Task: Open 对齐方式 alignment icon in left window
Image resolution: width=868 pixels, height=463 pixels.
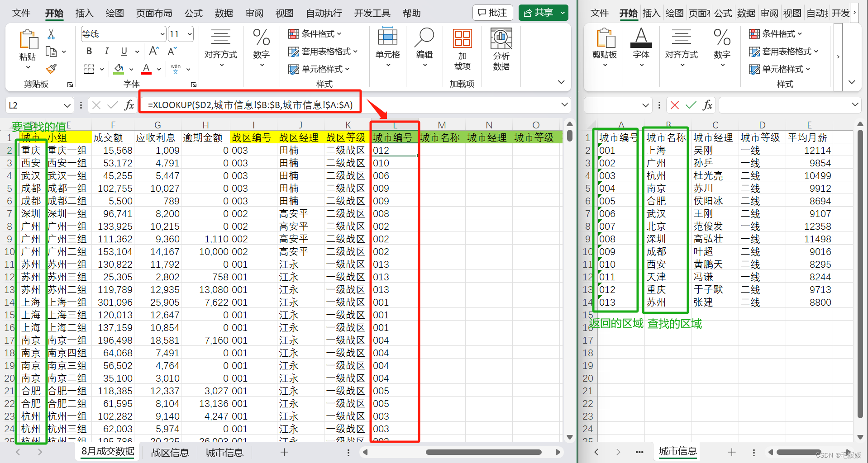Action: coord(221,38)
